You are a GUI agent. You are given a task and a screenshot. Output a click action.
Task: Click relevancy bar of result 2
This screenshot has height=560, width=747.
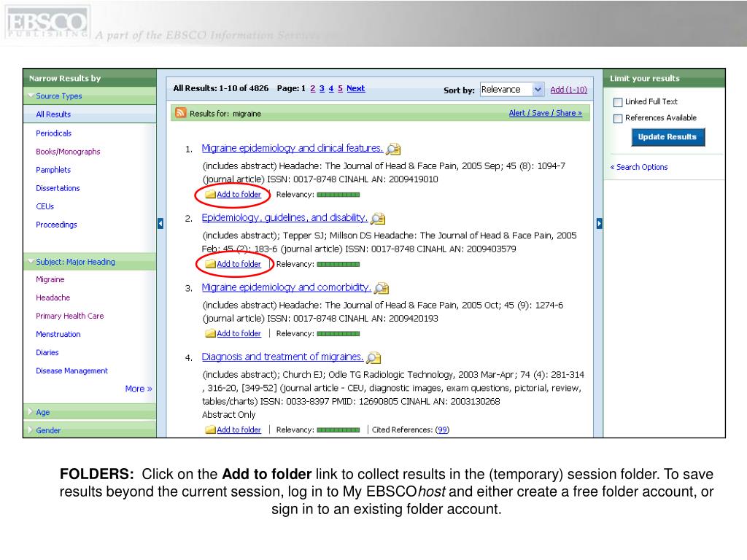pos(338,264)
